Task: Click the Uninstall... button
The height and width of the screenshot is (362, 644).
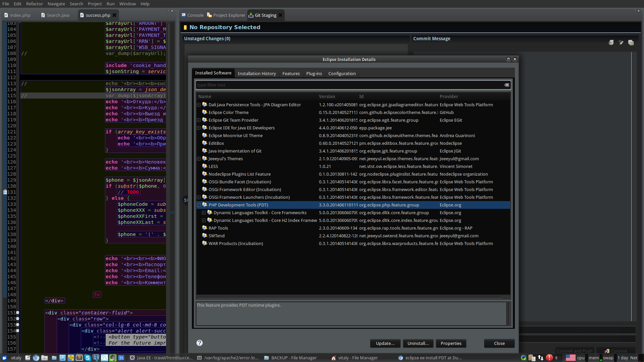Action: click(418, 343)
